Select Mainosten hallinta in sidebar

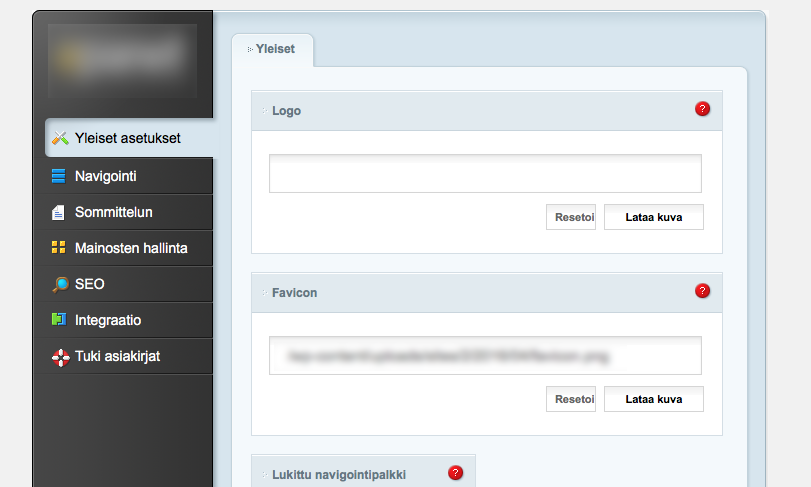point(124,248)
